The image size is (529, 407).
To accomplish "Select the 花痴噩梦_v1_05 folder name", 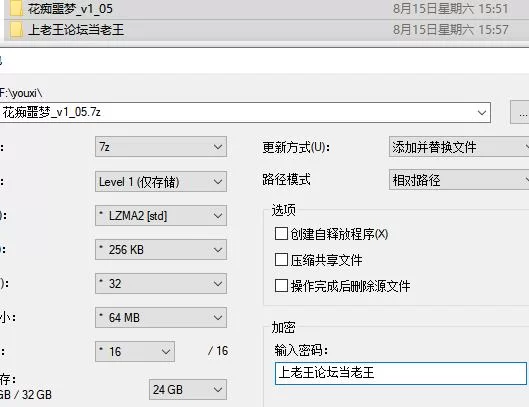I will tap(70, 9).
